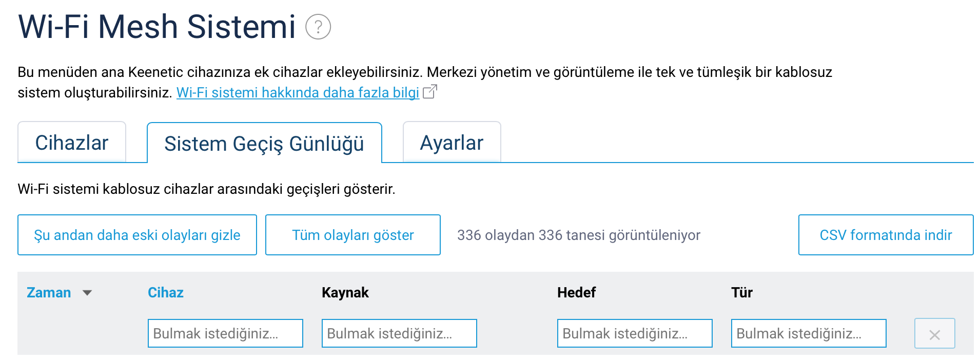Focus the Kaynak filter search box
This screenshot has width=980, height=362.
(399, 333)
